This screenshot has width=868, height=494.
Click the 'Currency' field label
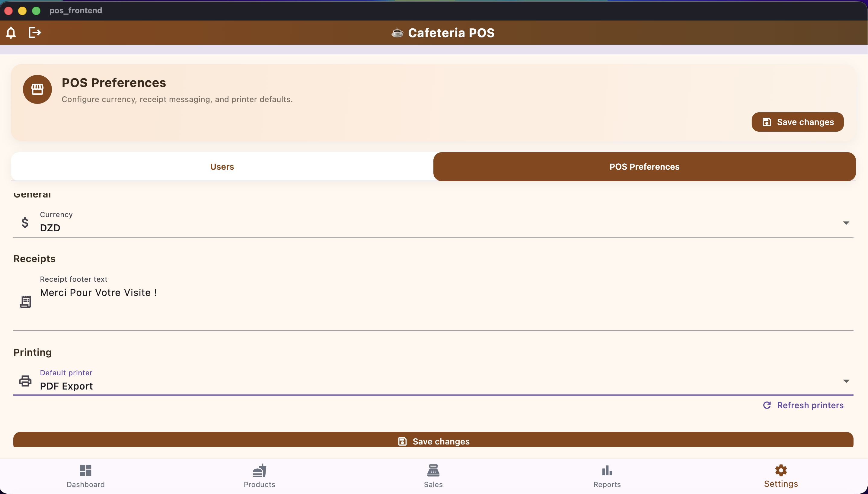(x=56, y=215)
